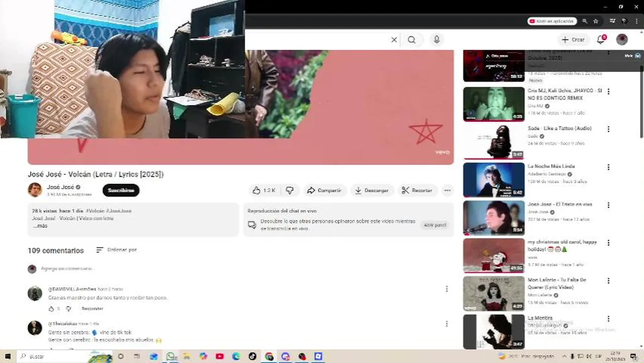Viewport: 644px width, 363px height.
Task: Open 'Sade - Like a Tattoo' video thumbnail
Action: coord(494,142)
